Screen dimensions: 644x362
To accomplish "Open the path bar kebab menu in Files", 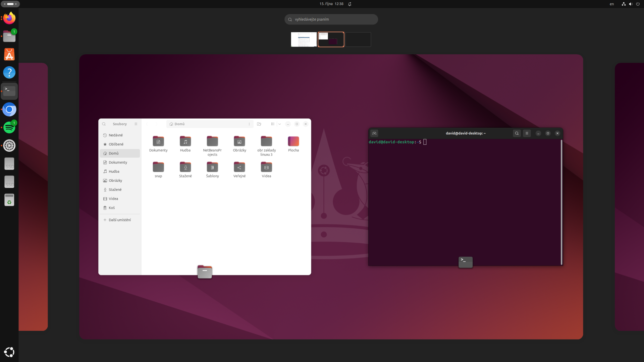I will [249, 124].
